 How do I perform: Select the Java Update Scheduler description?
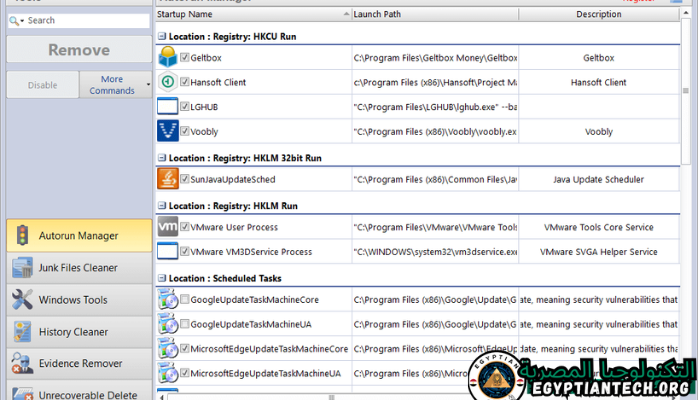pos(599,179)
